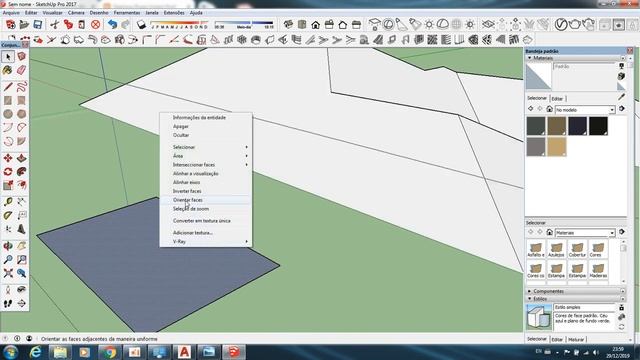The height and width of the screenshot is (360, 640).
Task: Select the Walk footprints tool
Action: [x=8, y=303]
